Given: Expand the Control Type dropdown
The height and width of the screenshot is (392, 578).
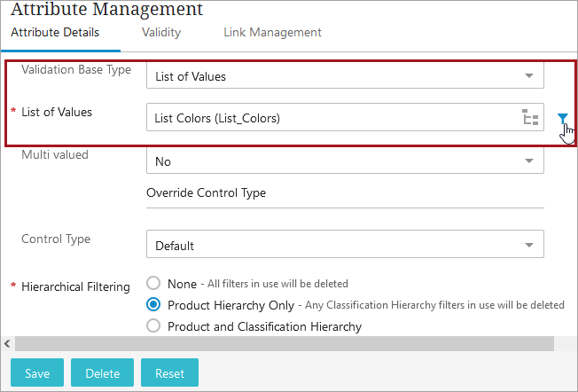Looking at the screenshot, I should 345,244.
